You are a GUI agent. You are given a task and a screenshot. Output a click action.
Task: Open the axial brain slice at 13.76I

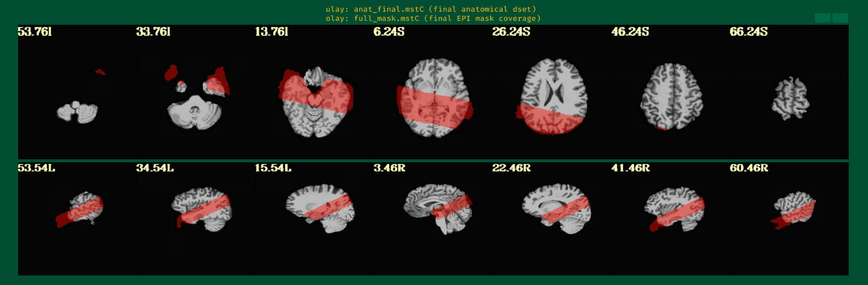315,101
